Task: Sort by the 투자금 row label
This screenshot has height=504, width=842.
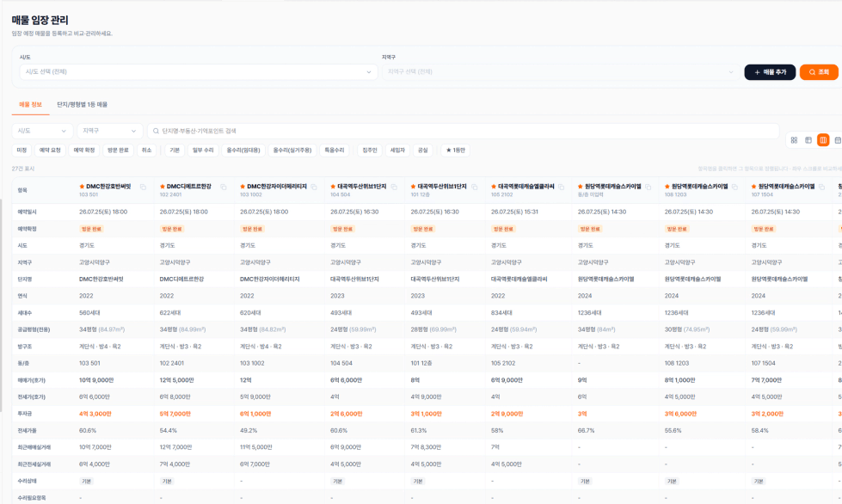Action: tap(24, 414)
